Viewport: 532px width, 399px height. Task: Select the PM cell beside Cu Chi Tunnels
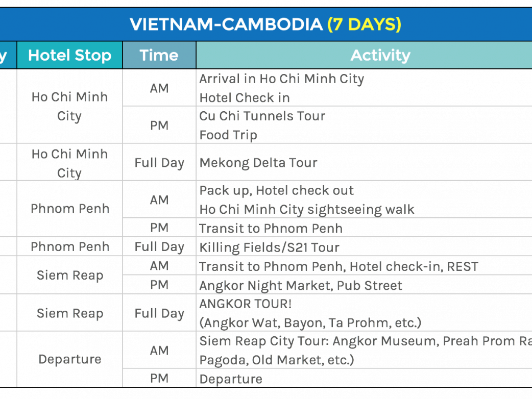(159, 125)
